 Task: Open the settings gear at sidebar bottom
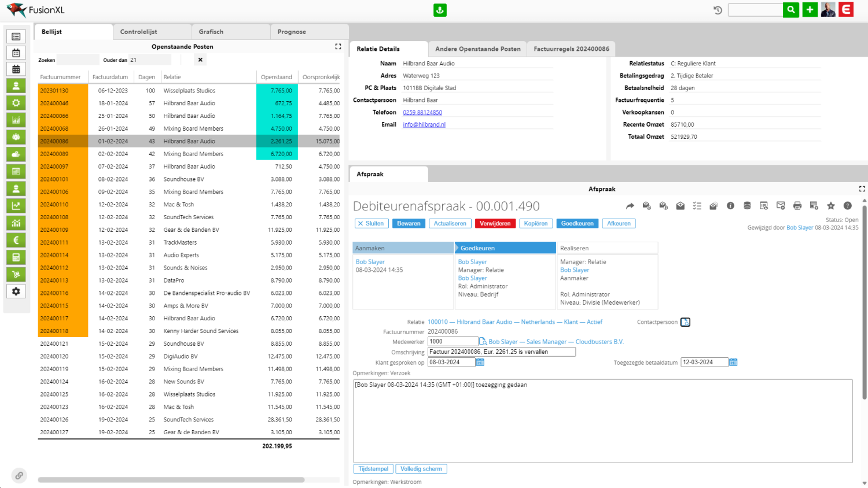[x=16, y=291]
